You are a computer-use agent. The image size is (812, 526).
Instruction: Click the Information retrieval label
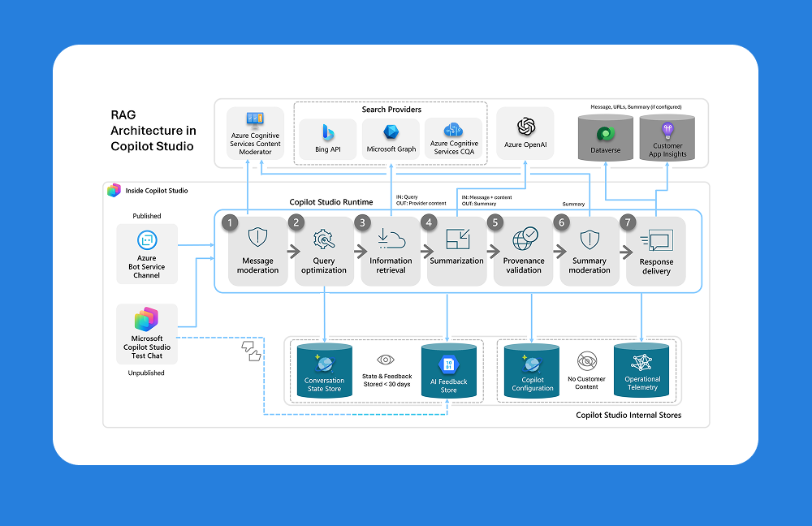(391, 265)
